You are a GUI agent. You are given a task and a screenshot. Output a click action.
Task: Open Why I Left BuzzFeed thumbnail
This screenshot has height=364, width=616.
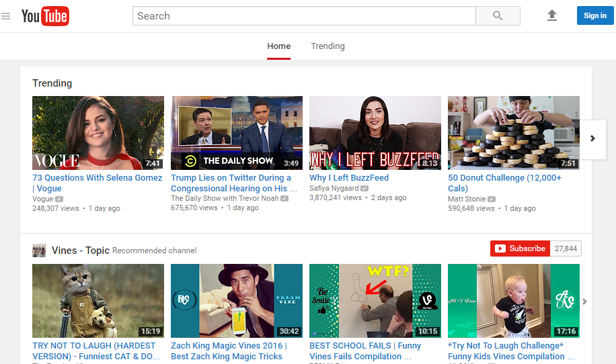(x=375, y=133)
